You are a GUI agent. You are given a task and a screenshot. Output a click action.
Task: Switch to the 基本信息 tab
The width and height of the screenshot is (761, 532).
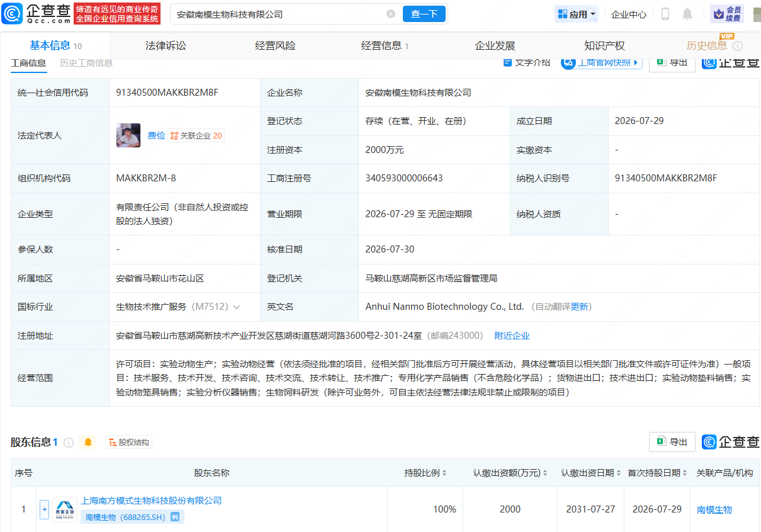pos(55,45)
